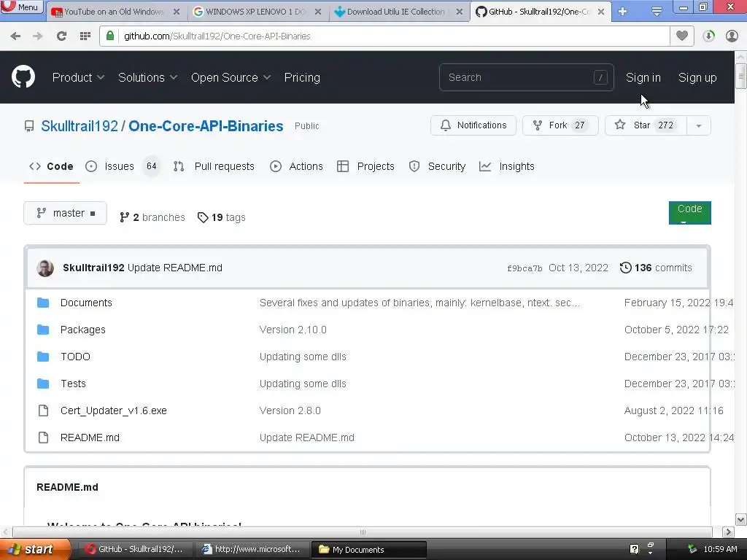The height and width of the screenshot is (560, 747).
Task: Switch to microsoft.com Internet Explorer taskbar item
Action: pos(252,550)
